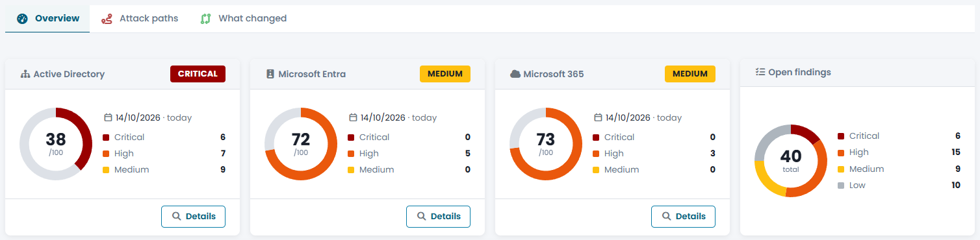The height and width of the screenshot is (240, 980).
Task: Click the Open findings card title
Action: point(799,72)
